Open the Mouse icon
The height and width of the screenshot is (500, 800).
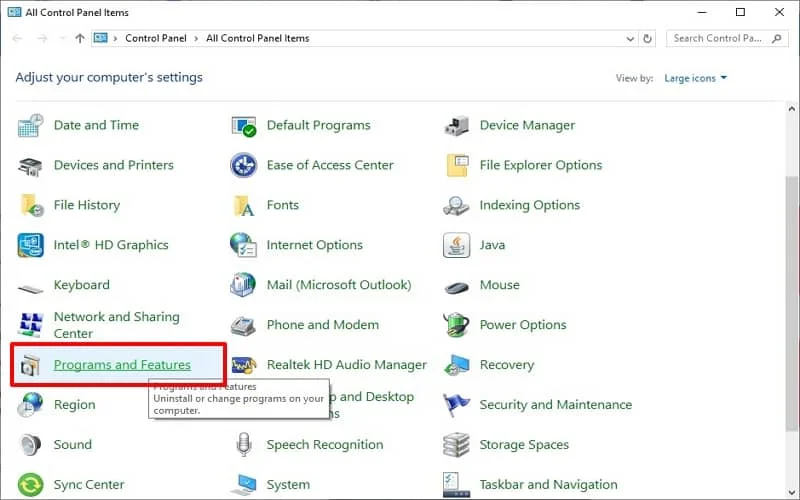[456, 288]
